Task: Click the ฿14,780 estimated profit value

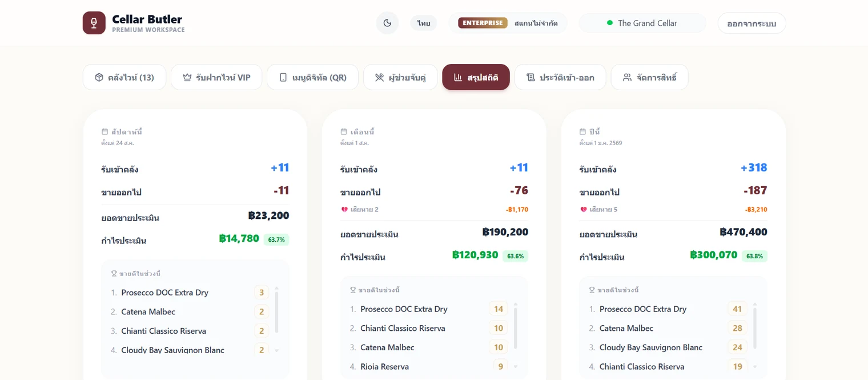Action: click(x=239, y=239)
